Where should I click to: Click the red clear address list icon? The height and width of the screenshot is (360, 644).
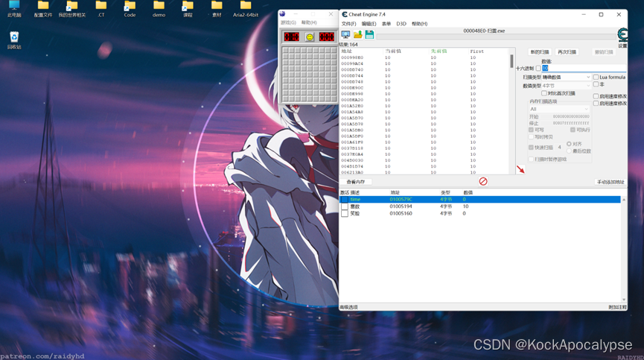tap(483, 181)
